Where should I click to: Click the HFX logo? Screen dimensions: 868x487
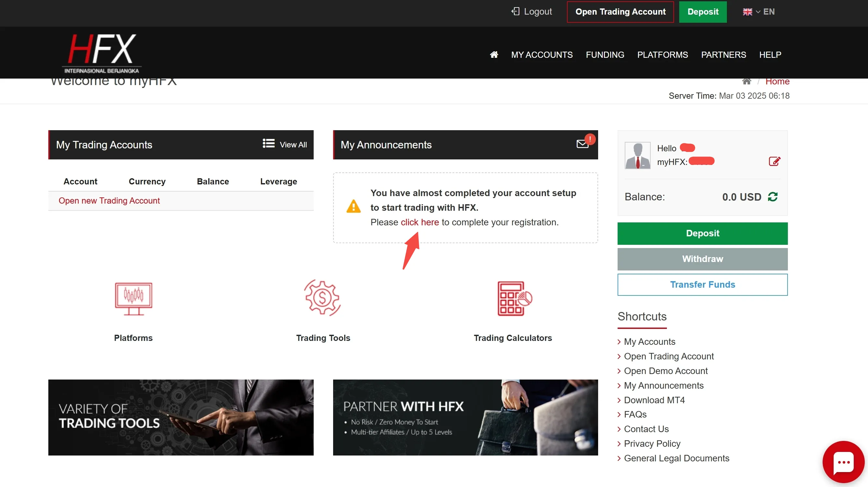102,53
